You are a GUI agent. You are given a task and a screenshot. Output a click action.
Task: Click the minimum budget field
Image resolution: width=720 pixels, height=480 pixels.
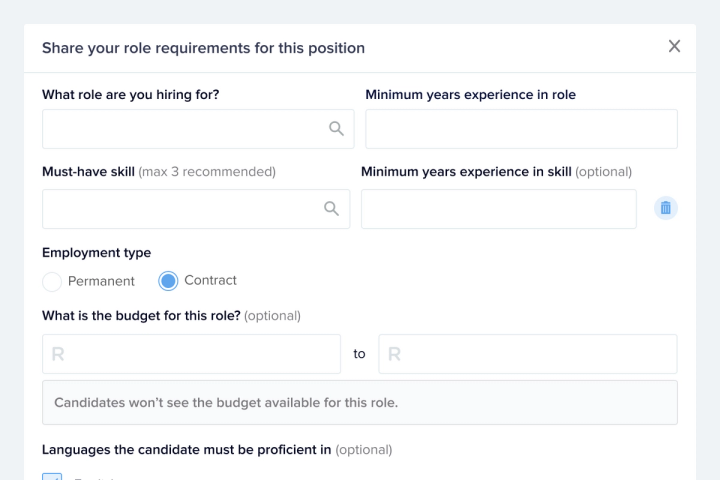(x=191, y=354)
